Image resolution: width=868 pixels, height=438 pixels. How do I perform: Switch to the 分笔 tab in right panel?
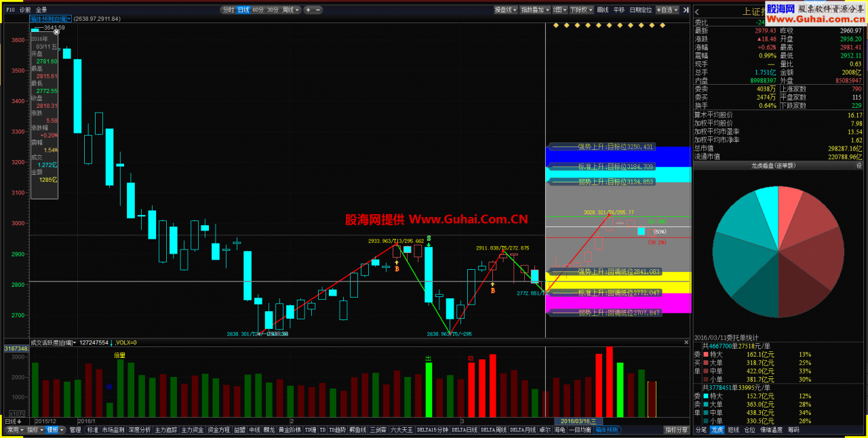point(701,430)
